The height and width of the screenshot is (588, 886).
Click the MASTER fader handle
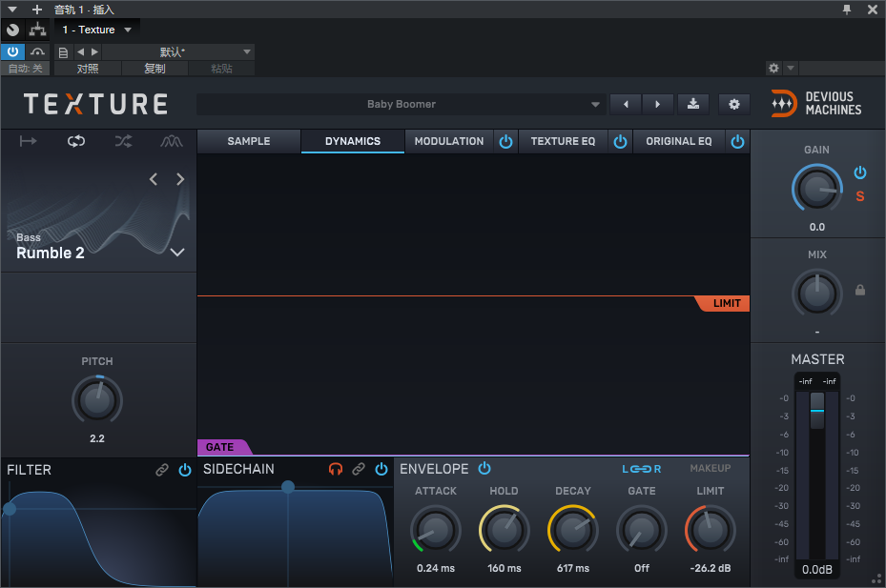pyautogui.click(x=817, y=410)
